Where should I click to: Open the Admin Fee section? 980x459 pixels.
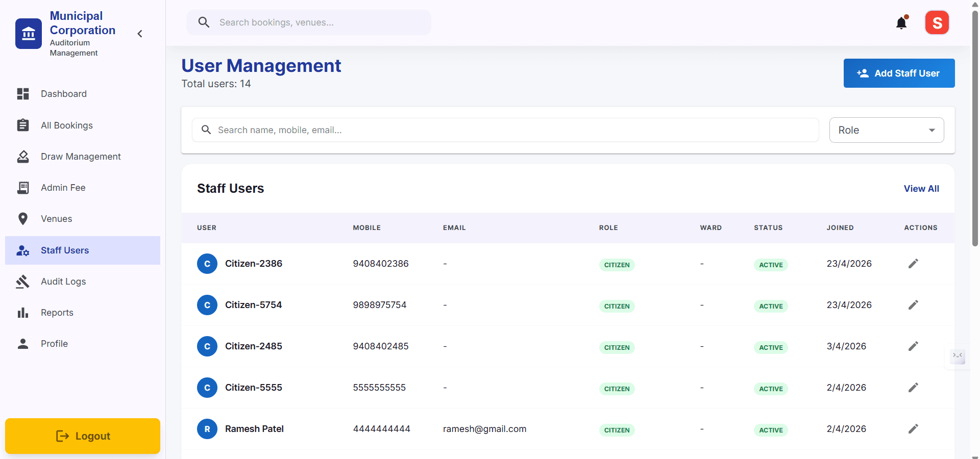pos(83,188)
